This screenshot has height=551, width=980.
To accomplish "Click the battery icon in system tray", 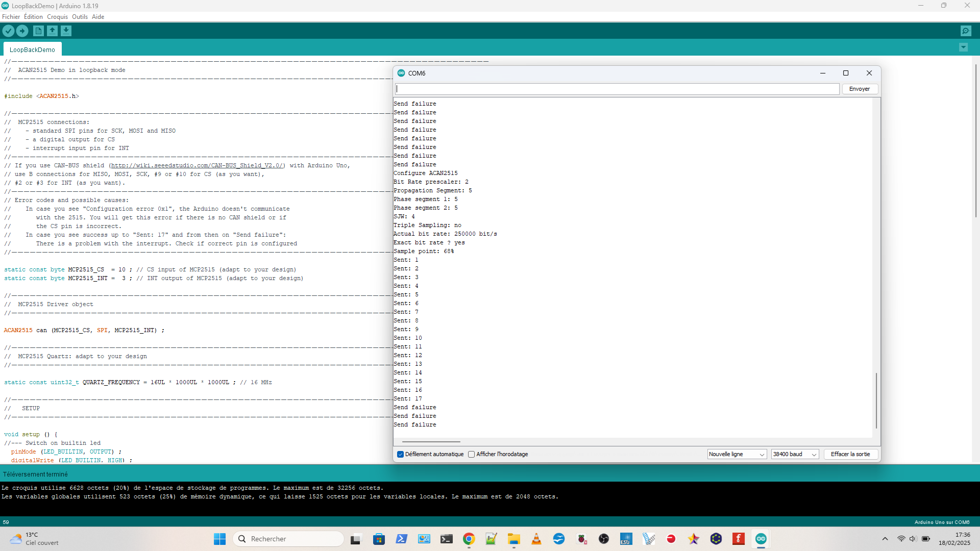I will (x=926, y=539).
